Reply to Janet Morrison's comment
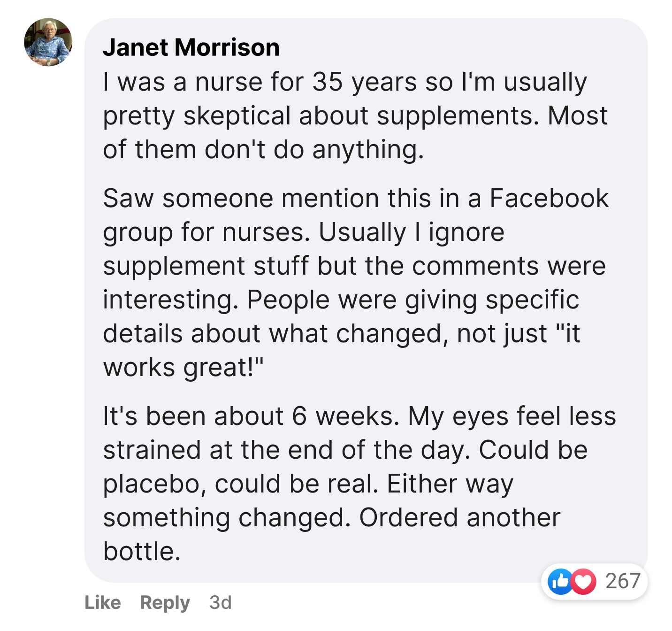 pos(165,603)
